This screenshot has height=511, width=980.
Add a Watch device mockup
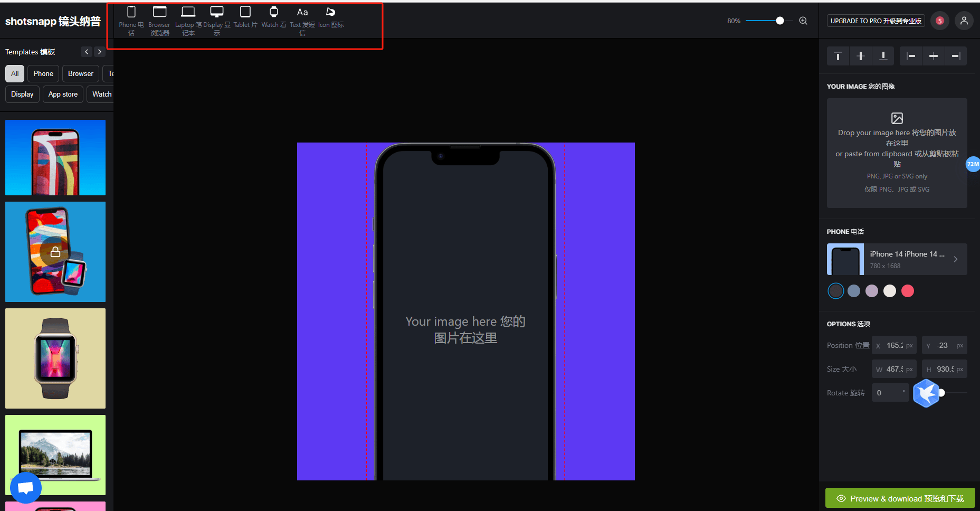pyautogui.click(x=273, y=17)
